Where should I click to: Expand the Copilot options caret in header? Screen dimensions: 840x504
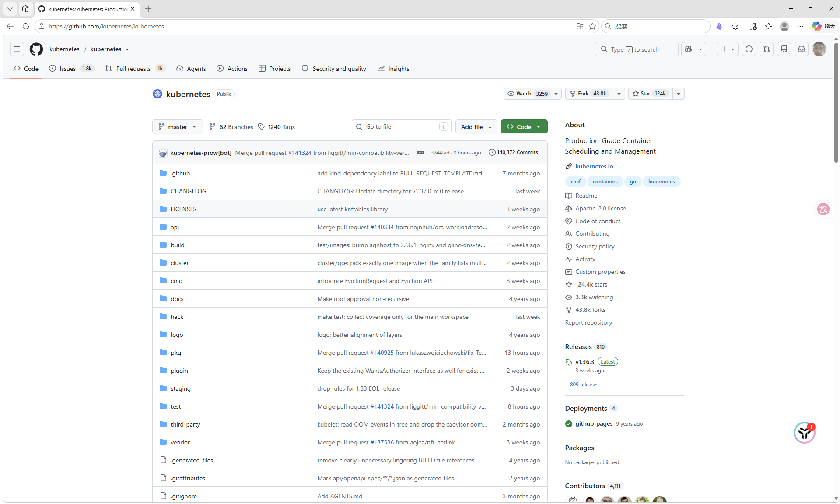(700, 49)
